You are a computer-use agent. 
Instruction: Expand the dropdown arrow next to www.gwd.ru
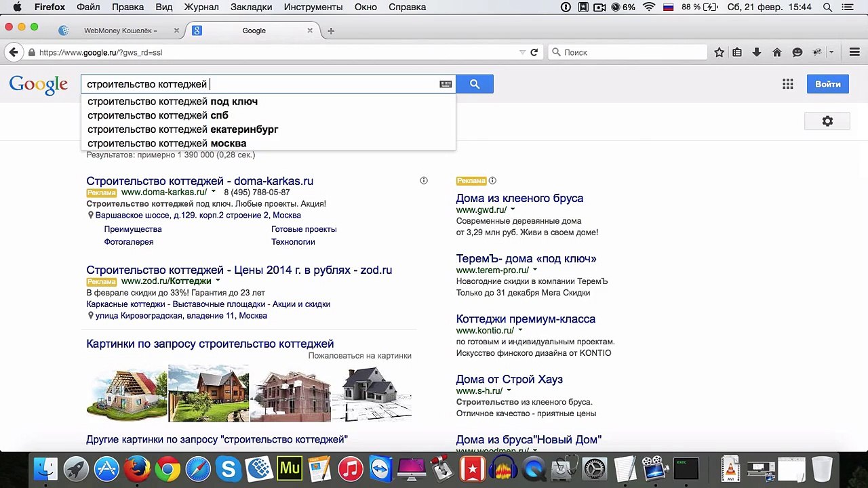coord(513,209)
